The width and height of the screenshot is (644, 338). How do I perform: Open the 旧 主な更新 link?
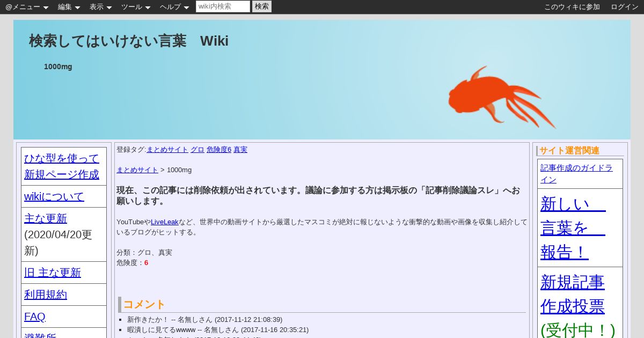click(53, 273)
